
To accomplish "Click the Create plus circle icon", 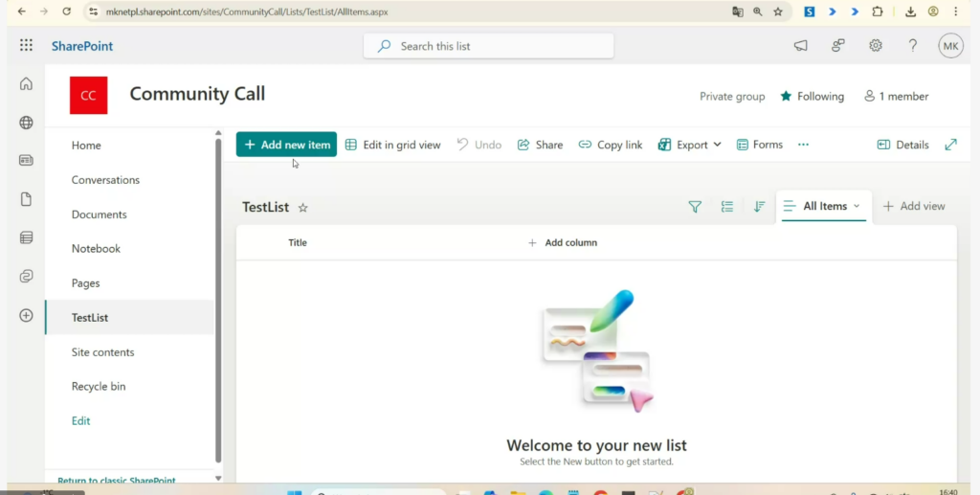I will (26, 315).
